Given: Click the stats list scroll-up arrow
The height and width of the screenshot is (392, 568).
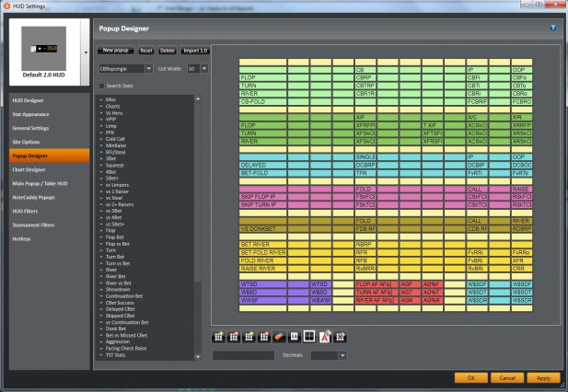Looking at the screenshot, I should click(x=198, y=98).
